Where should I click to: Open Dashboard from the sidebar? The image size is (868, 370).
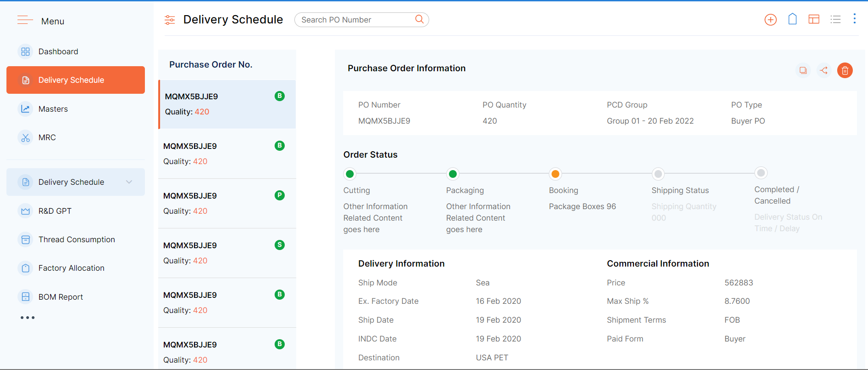[x=58, y=51]
